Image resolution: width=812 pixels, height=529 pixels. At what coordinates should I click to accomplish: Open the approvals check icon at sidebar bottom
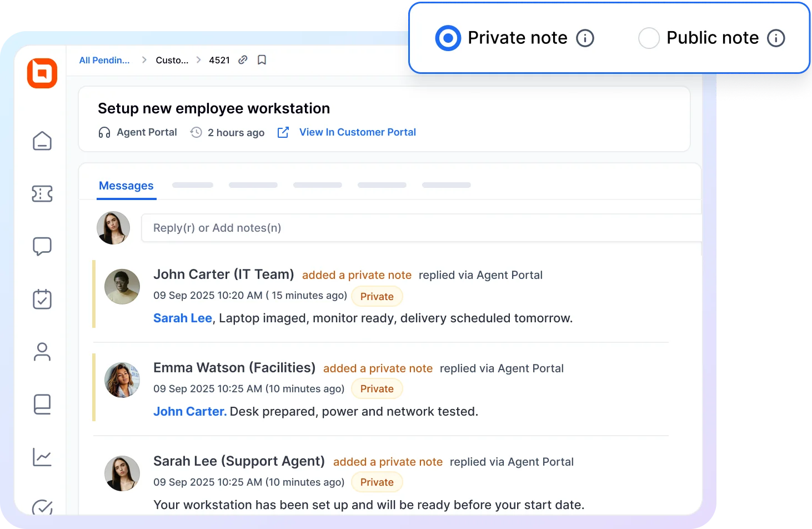42,507
